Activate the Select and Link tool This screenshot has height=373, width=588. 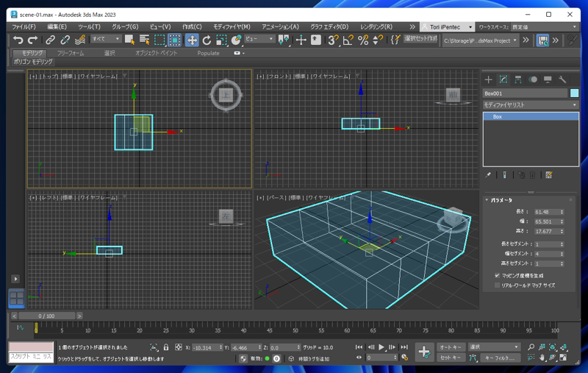[x=50, y=40]
